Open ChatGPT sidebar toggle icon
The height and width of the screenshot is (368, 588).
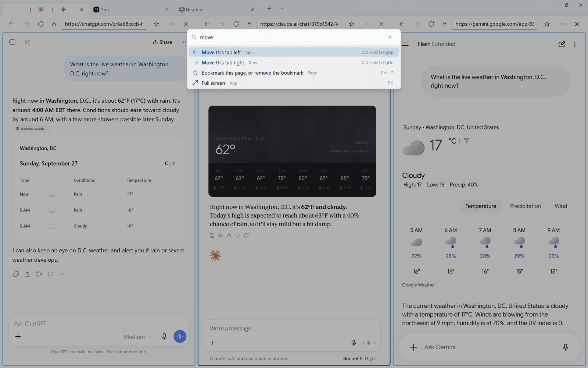click(x=12, y=42)
